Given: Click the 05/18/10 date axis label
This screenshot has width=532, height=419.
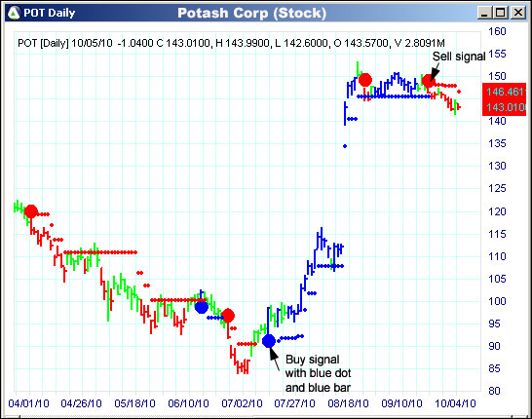Looking at the screenshot, I should 135,403.
